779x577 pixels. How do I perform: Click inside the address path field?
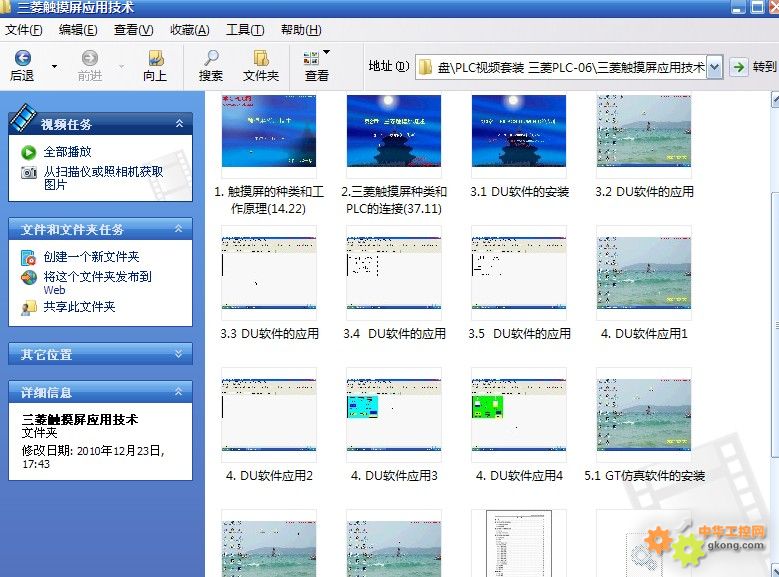tap(561, 67)
